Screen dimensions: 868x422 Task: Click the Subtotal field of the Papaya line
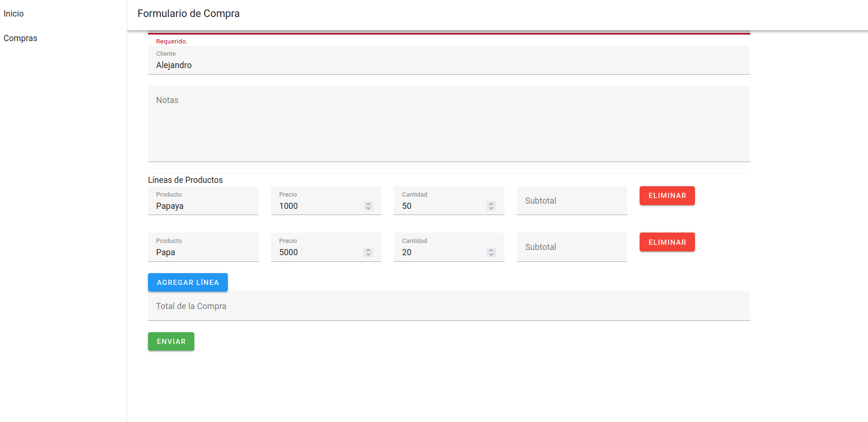pyautogui.click(x=571, y=201)
